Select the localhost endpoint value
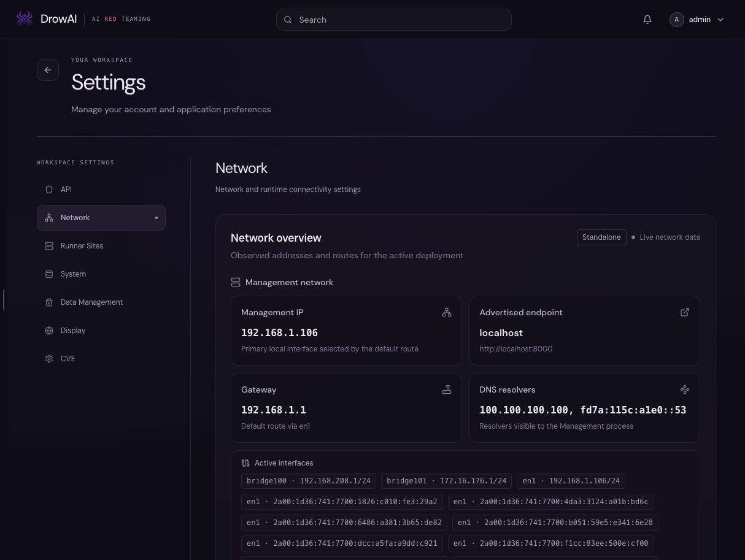Viewport: 745px width, 560px height. 501,332
